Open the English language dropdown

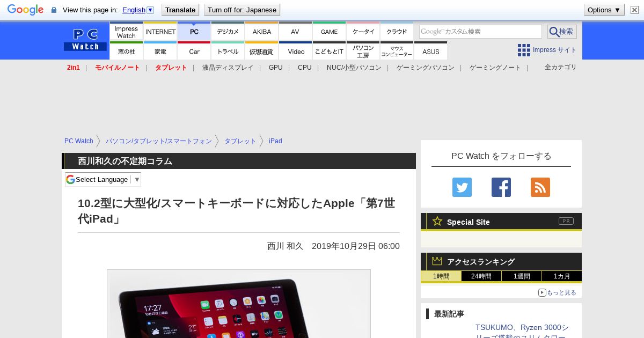click(x=138, y=10)
